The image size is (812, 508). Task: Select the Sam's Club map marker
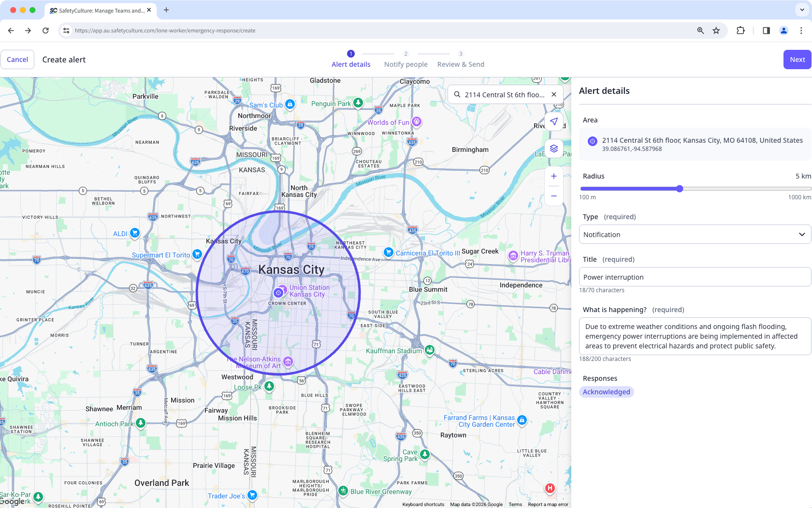(x=290, y=104)
